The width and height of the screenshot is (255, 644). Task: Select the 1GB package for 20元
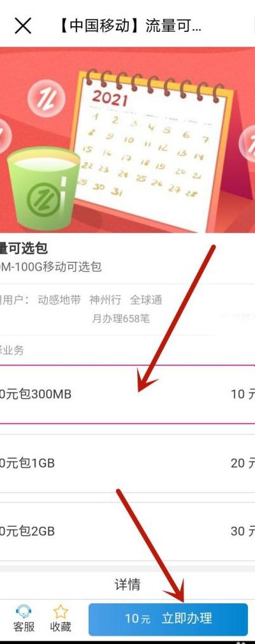point(127,463)
